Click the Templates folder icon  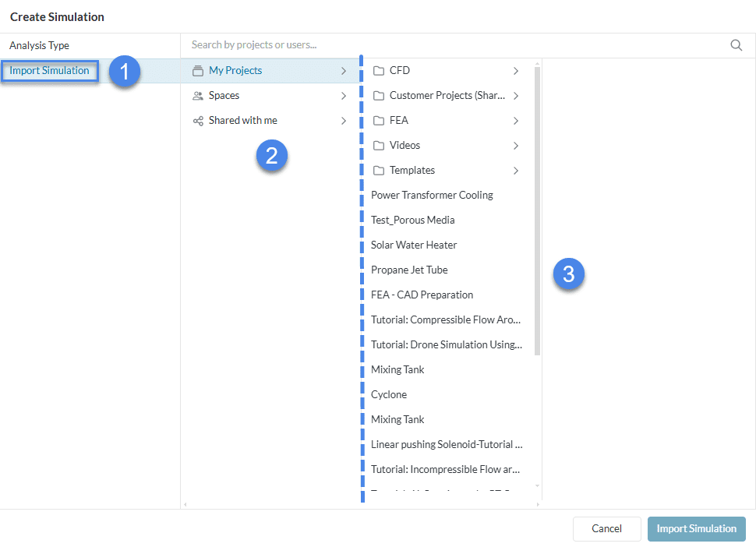pos(379,171)
